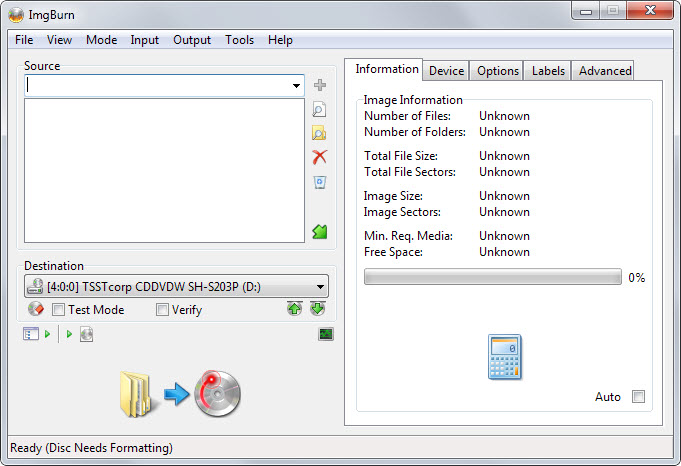Switch to the Device tab
The width and height of the screenshot is (681, 466).
(x=446, y=71)
